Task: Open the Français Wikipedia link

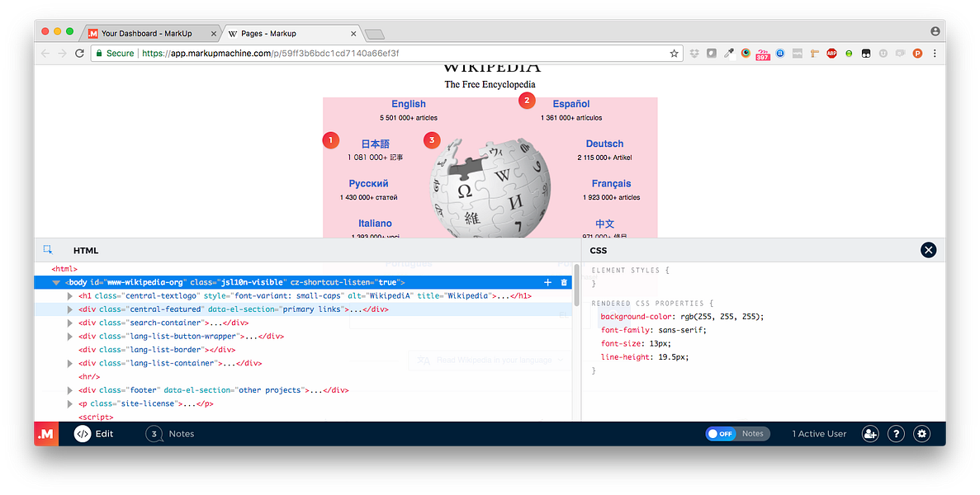Action: tap(611, 183)
